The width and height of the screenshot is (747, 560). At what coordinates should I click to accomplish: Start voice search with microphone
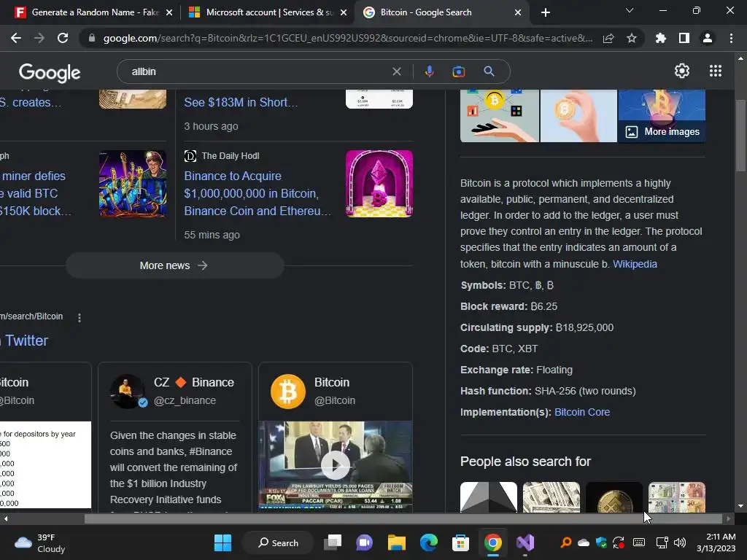pyautogui.click(x=429, y=71)
